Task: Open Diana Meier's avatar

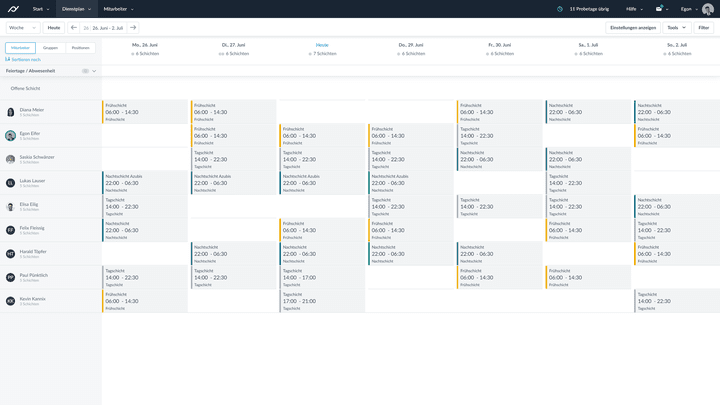Action: click(x=11, y=112)
